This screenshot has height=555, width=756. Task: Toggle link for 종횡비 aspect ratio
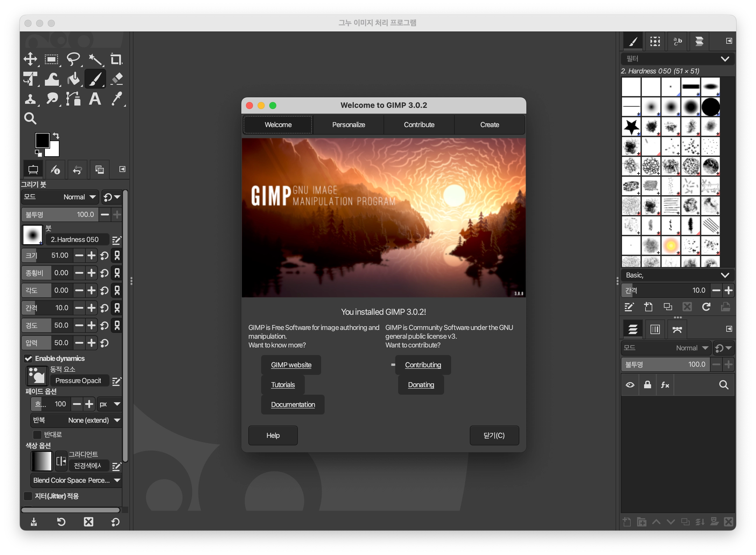click(117, 273)
